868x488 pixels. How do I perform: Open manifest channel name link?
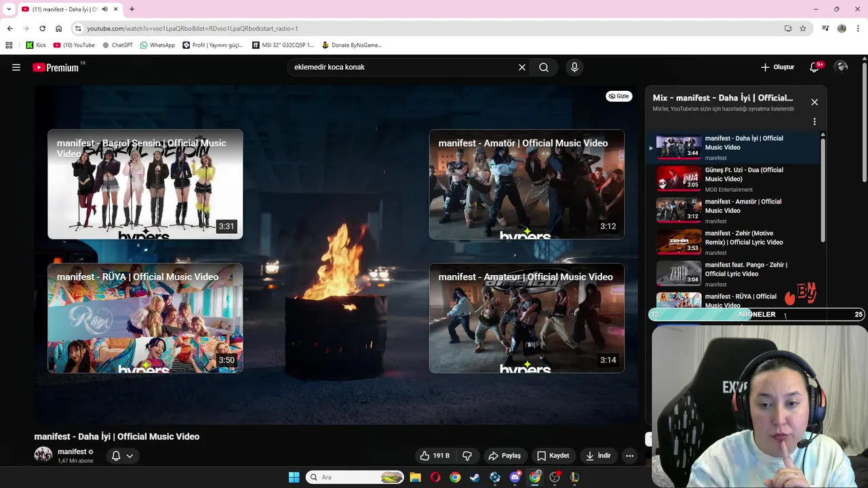click(72, 451)
